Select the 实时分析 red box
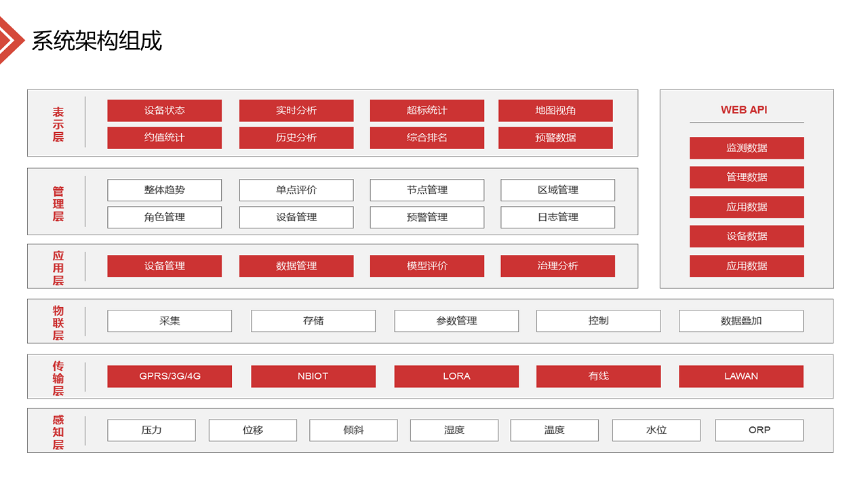The height and width of the screenshot is (488, 868). click(x=296, y=110)
